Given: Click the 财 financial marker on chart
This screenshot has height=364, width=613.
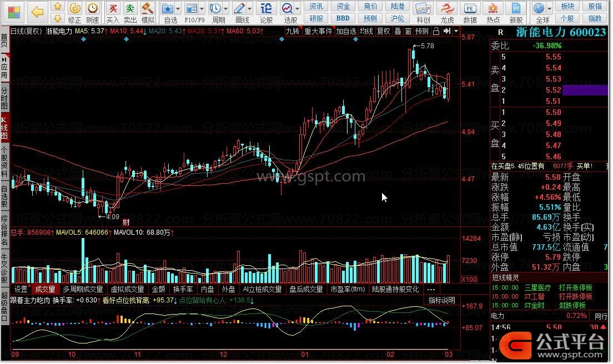Looking at the screenshot, I should (126, 222).
